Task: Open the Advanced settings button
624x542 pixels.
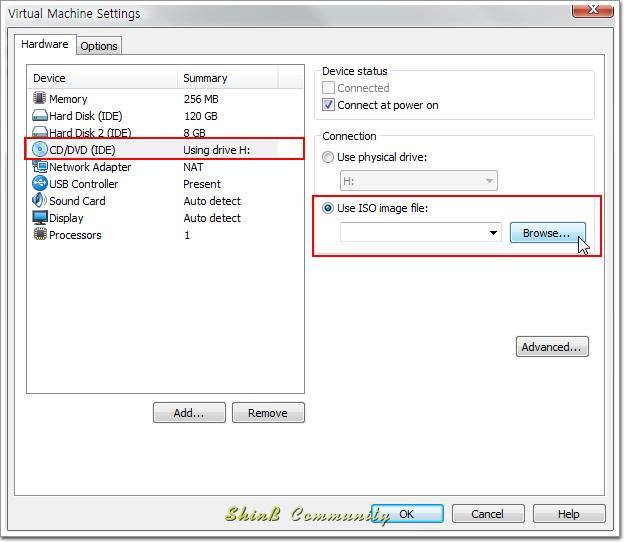Action: pos(552,347)
